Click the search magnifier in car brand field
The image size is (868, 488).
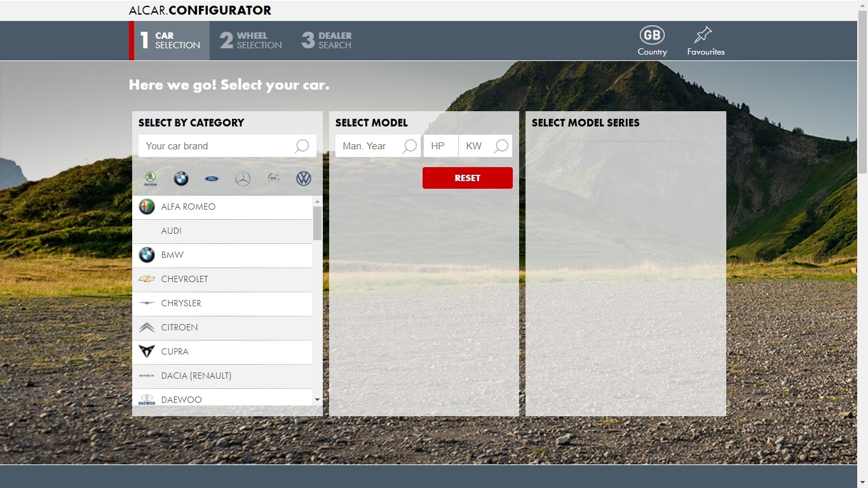[302, 146]
